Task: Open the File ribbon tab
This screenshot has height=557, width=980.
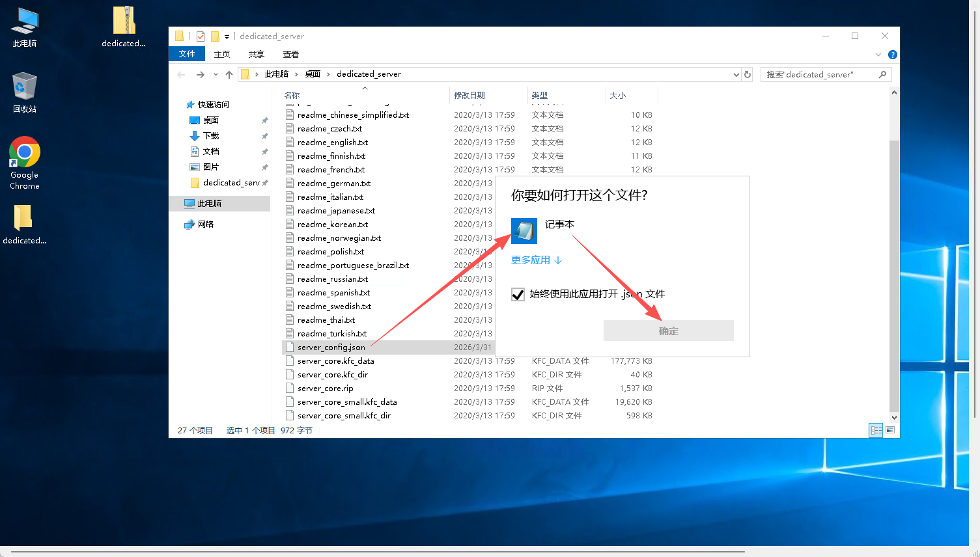Action: pos(187,54)
